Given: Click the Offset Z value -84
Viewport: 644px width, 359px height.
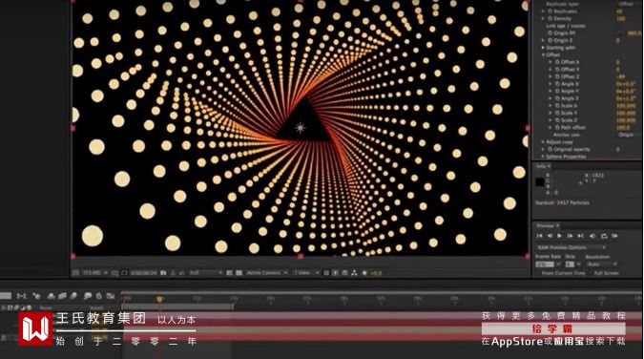Looking at the screenshot, I should (620, 76).
